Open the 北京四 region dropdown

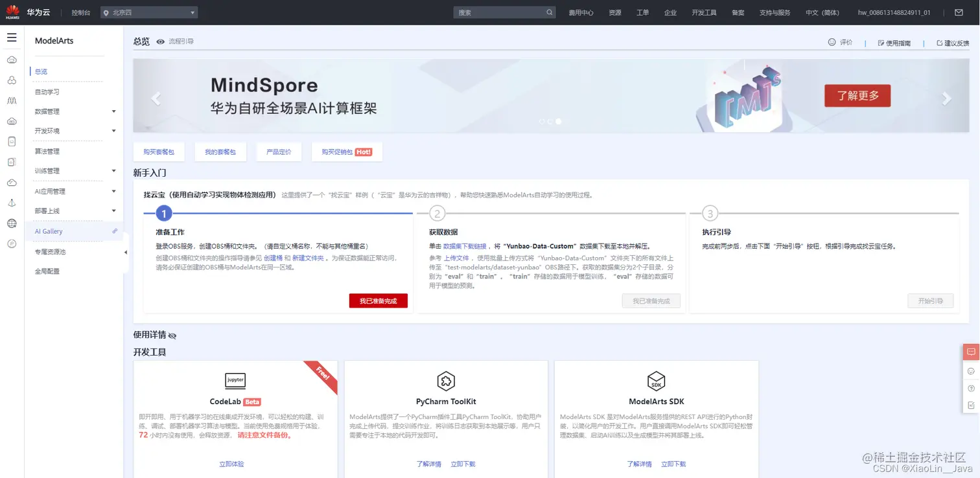149,12
